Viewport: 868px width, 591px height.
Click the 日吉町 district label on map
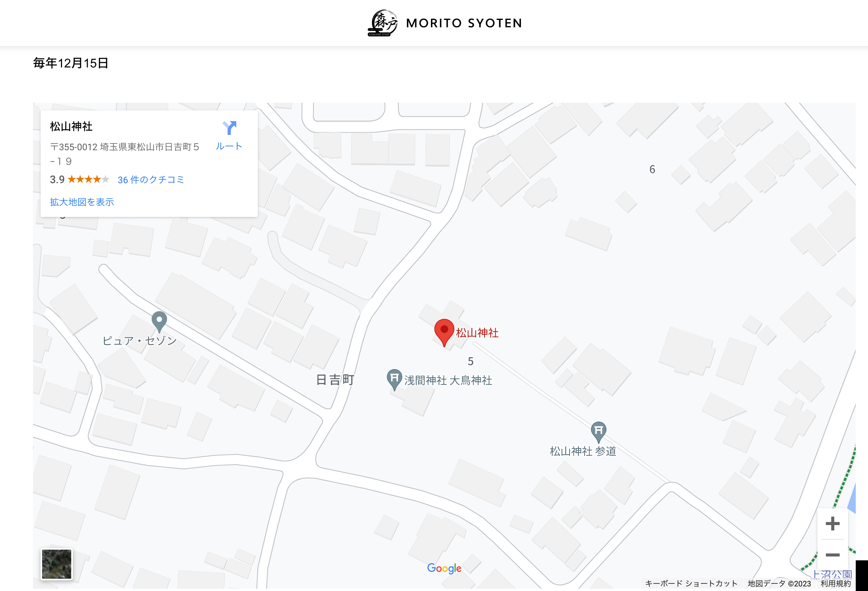tap(335, 380)
